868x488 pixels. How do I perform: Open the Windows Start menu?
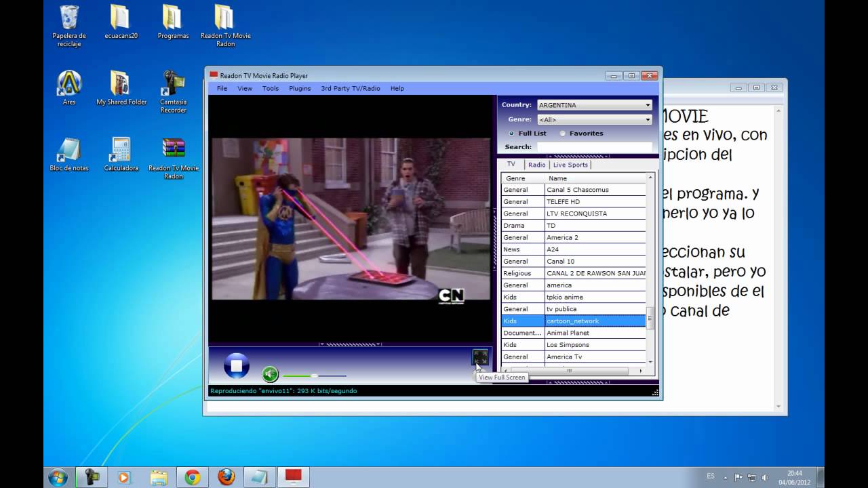point(58,477)
